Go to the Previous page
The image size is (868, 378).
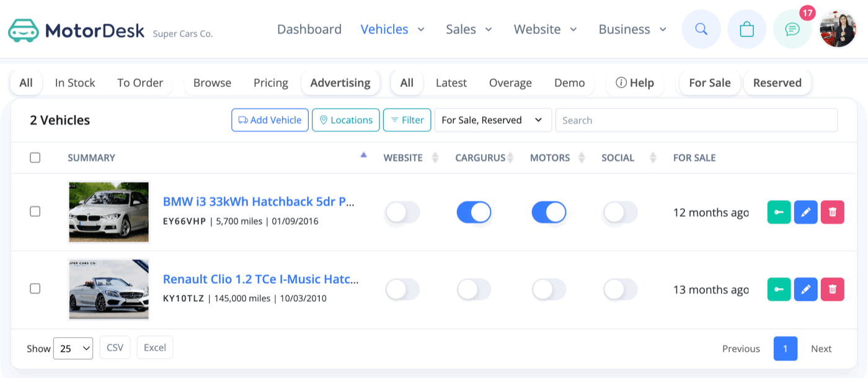pos(741,349)
